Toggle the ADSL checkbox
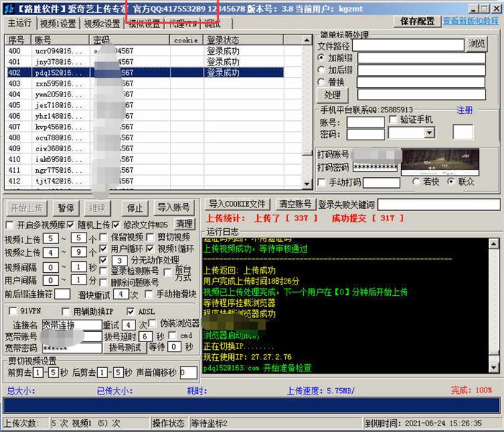This screenshot has width=504, height=432. click(x=130, y=311)
